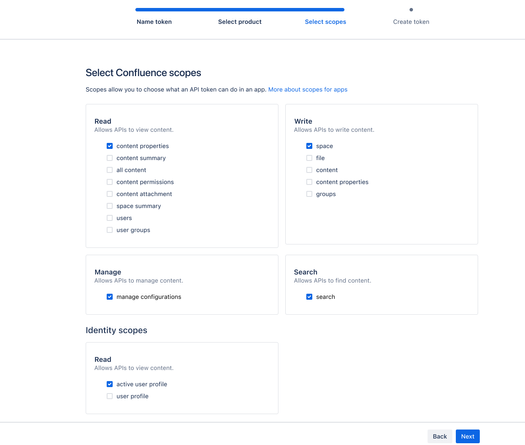Uncheck the search scope checkbox

point(309,297)
